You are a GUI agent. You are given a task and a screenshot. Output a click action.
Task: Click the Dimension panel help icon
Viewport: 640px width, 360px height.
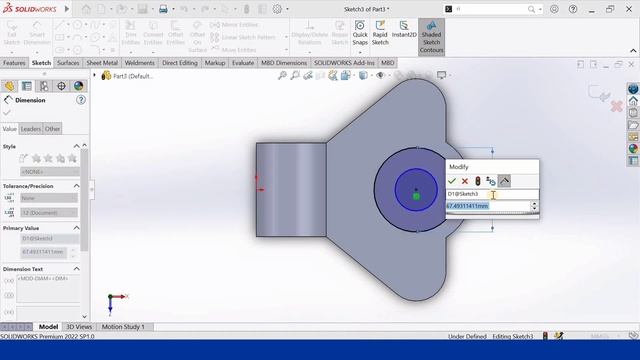click(81, 100)
